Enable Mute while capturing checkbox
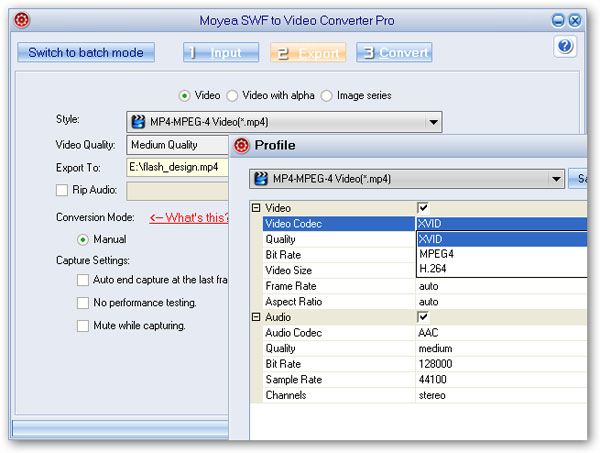600x453 pixels. point(83,326)
